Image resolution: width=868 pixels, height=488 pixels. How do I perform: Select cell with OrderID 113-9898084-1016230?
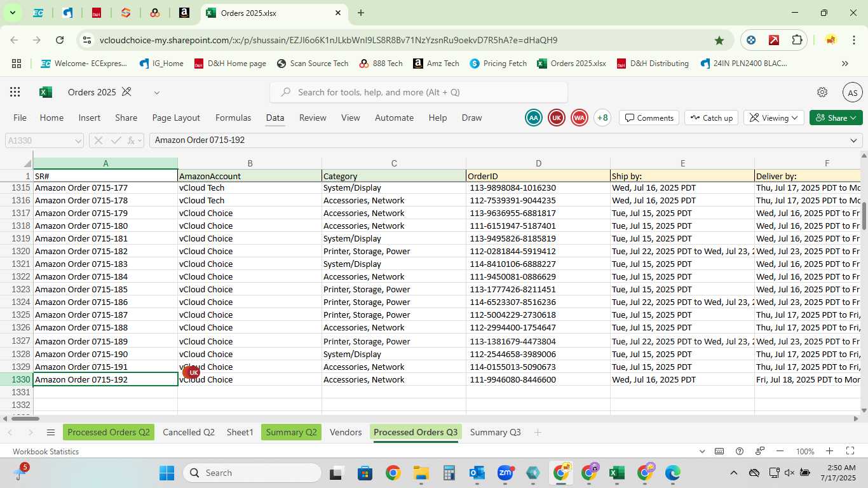[538, 187]
